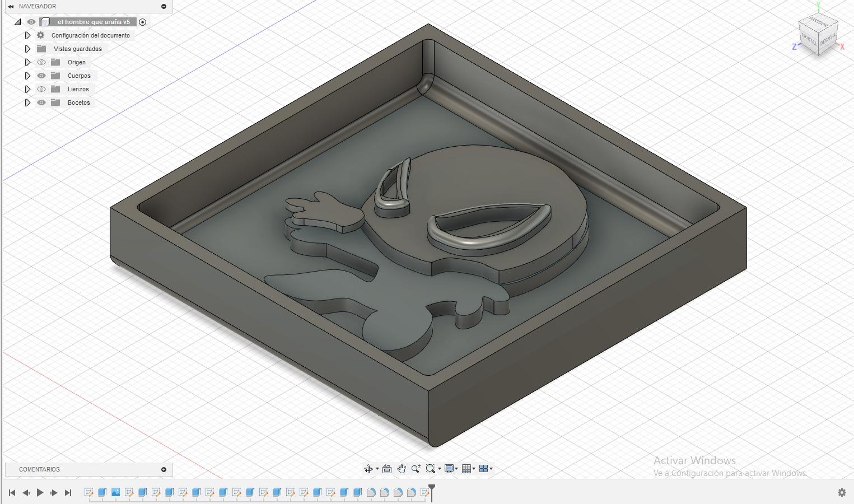The width and height of the screenshot is (854, 504).
Task: Open the Display Settings dropdown arrow
Action: tap(456, 469)
